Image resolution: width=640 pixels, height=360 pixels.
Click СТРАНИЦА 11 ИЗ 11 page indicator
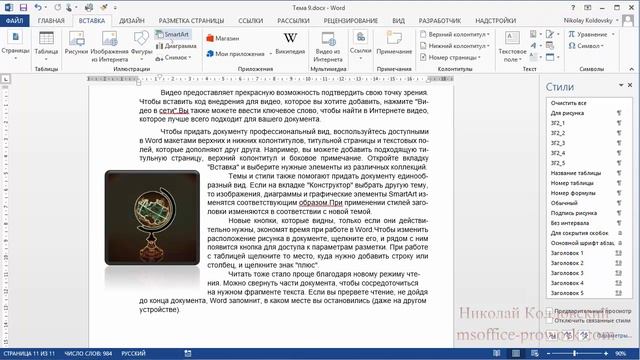[29, 353]
